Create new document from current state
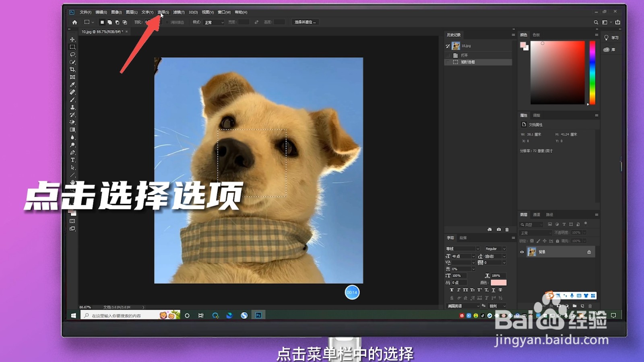The width and height of the screenshot is (644, 362). coord(490,230)
